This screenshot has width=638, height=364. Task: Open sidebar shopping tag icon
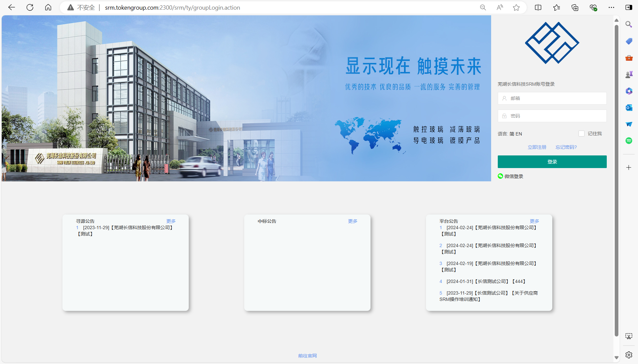pos(629,41)
